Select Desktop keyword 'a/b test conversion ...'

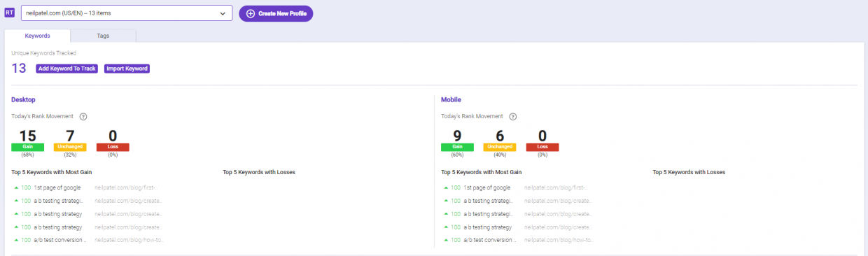coord(60,240)
